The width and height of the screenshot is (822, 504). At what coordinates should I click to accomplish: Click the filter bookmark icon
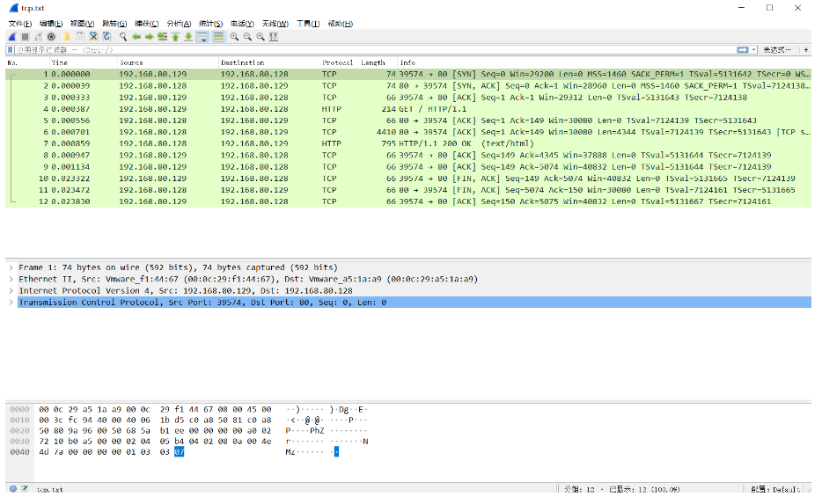pos(10,50)
